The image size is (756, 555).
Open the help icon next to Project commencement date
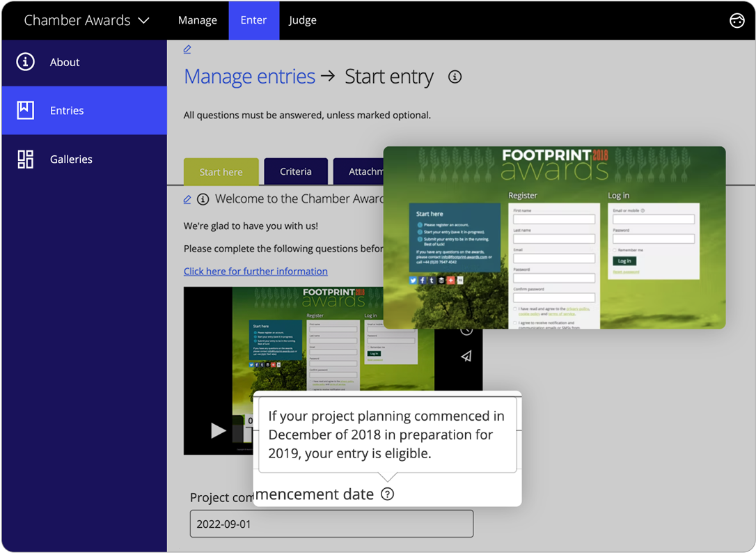(x=388, y=494)
